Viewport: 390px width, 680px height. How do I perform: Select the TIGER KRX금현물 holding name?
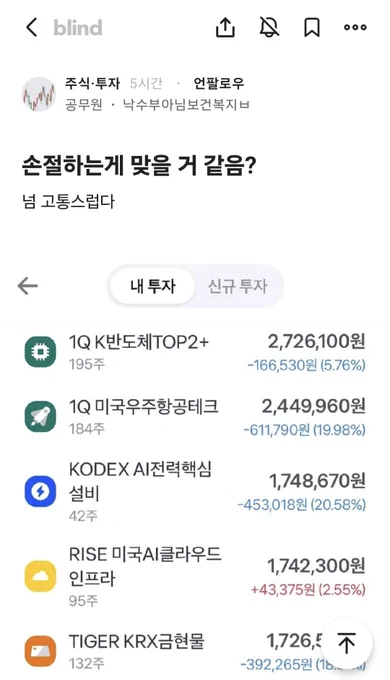pos(137,641)
